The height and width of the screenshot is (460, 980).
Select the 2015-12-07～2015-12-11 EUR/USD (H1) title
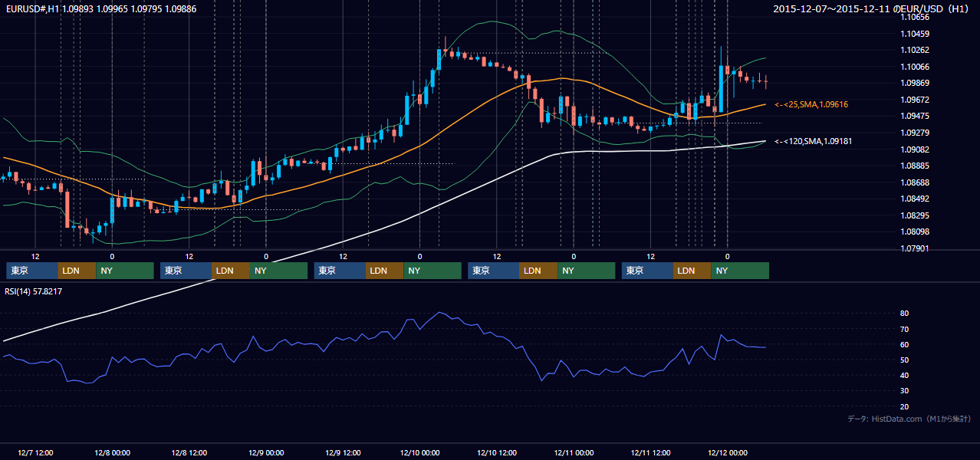pos(872,9)
